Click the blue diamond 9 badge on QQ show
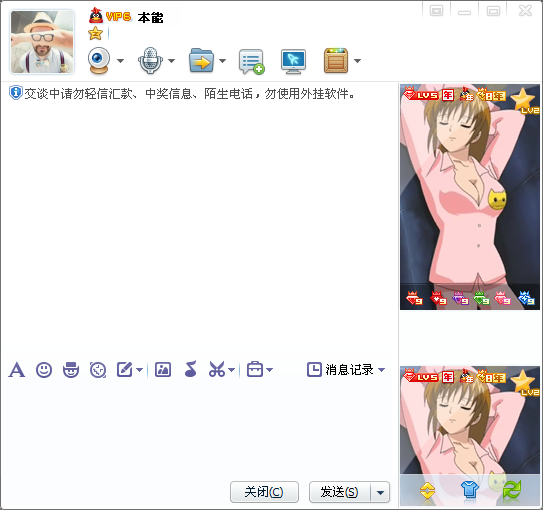The width and height of the screenshot is (543, 510). 526,298
